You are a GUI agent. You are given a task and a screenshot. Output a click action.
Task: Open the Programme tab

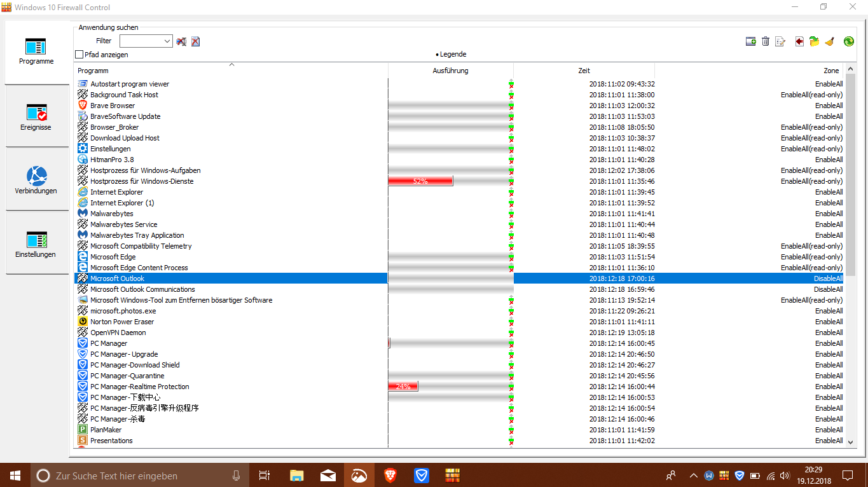pos(37,52)
